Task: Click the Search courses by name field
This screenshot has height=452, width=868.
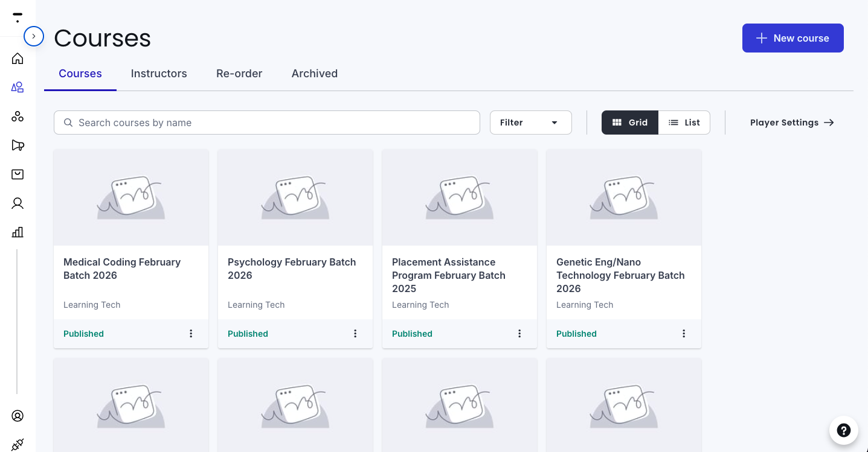Action: [x=266, y=122]
